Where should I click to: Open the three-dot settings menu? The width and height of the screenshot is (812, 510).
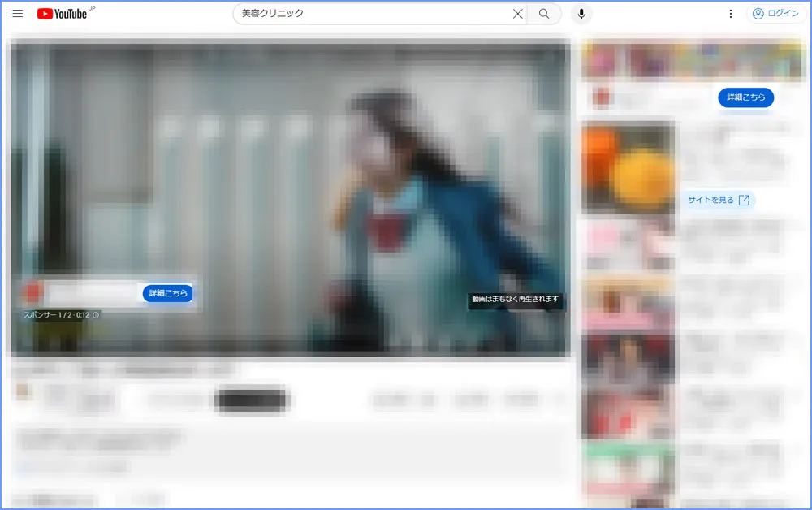[730, 14]
